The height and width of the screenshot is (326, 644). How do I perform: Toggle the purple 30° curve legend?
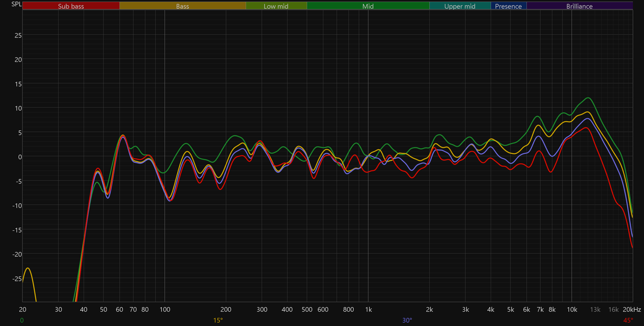click(407, 320)
